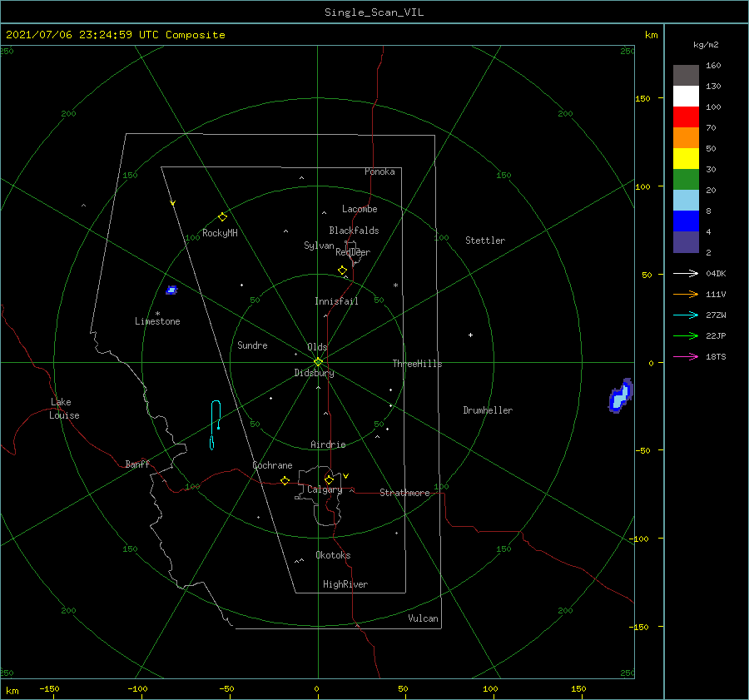Click the Okotoks town label
This screenshot has width=749, height=700.
(x=333, y=555)
